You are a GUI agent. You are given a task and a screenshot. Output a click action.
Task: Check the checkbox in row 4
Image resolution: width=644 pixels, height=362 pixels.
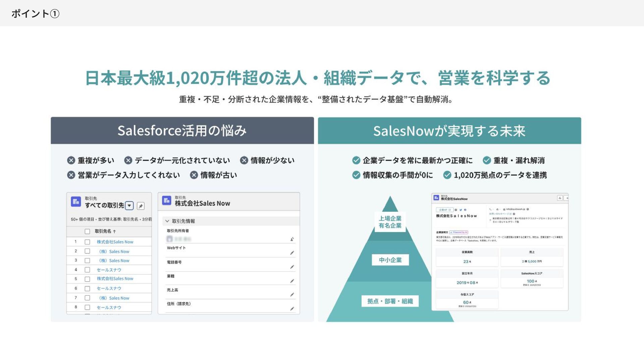coord(87,270)
